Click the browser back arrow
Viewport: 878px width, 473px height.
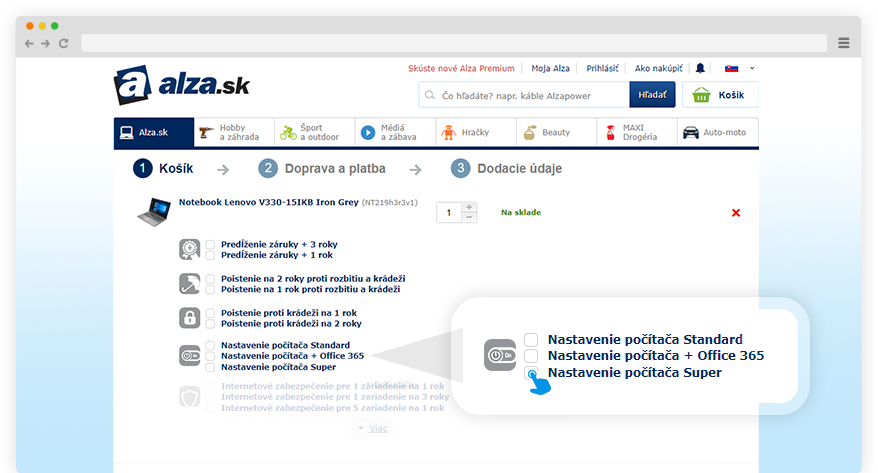click(x=29, y=43)
